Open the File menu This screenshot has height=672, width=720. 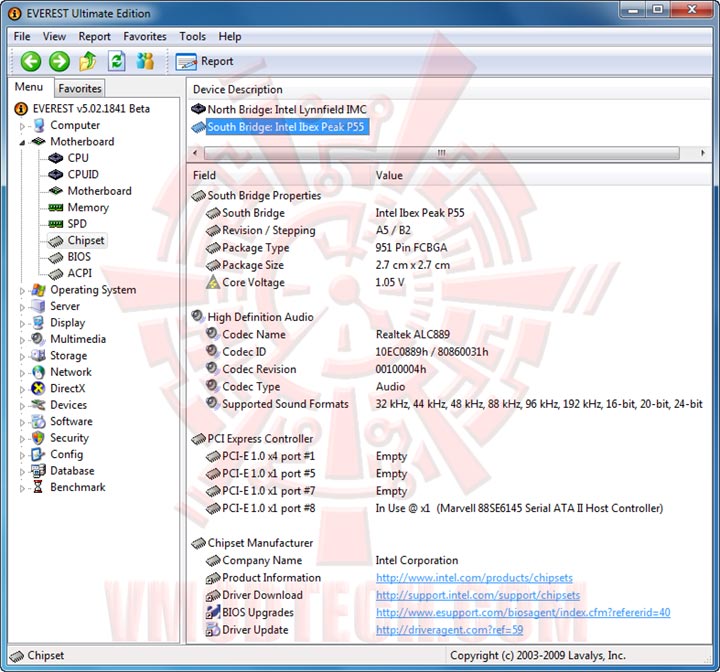tap(22, 36)
